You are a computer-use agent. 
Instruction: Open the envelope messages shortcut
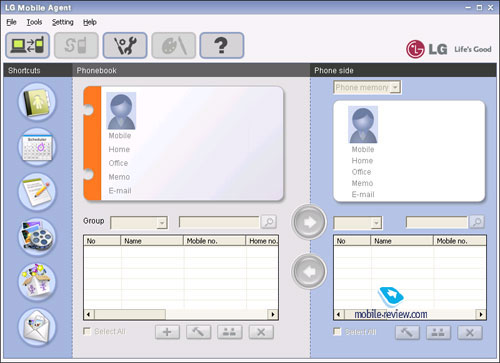pyautogui.click(x=37, y=327)
